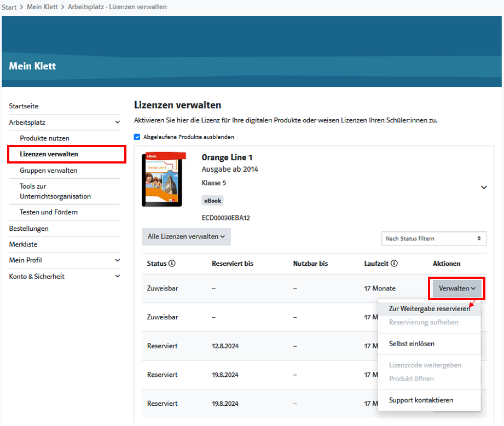Toggle the Orange Line 1 product chevron

[x=484, y=188]
